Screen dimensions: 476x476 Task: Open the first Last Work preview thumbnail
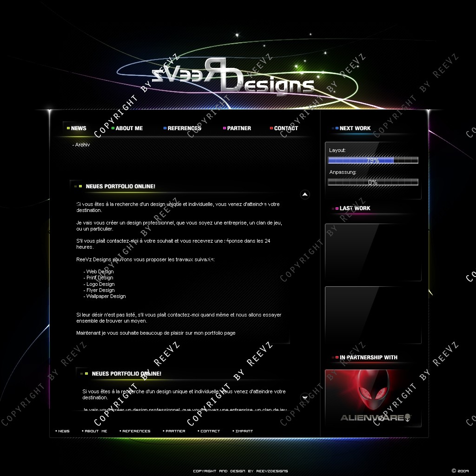tap(373, 252)
